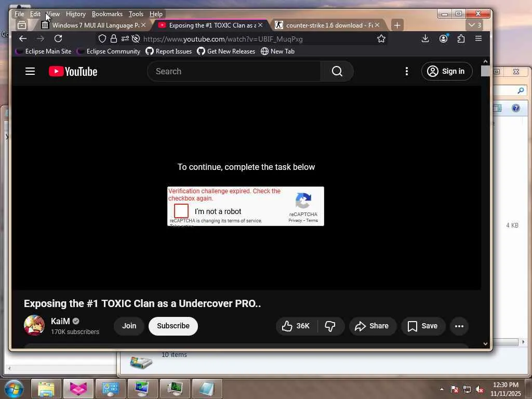Screen dimensions: 532x399
Task: Click the Join channel button
Action: coord(129,326)
